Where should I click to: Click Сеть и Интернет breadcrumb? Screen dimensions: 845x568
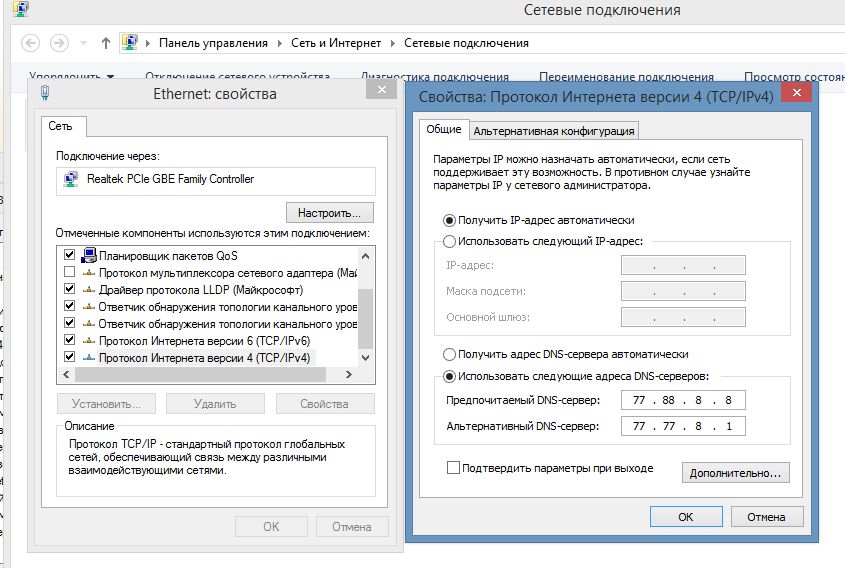click(336, 43)
